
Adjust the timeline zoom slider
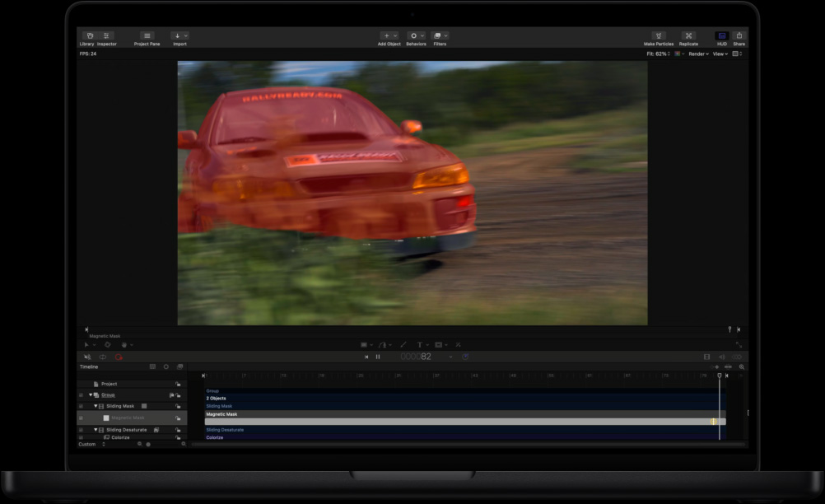pyautogui.click(x=149, y=444)
